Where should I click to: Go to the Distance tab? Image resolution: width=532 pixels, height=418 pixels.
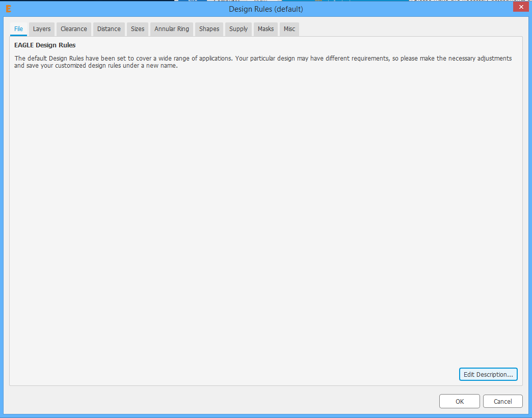(109, 29)
